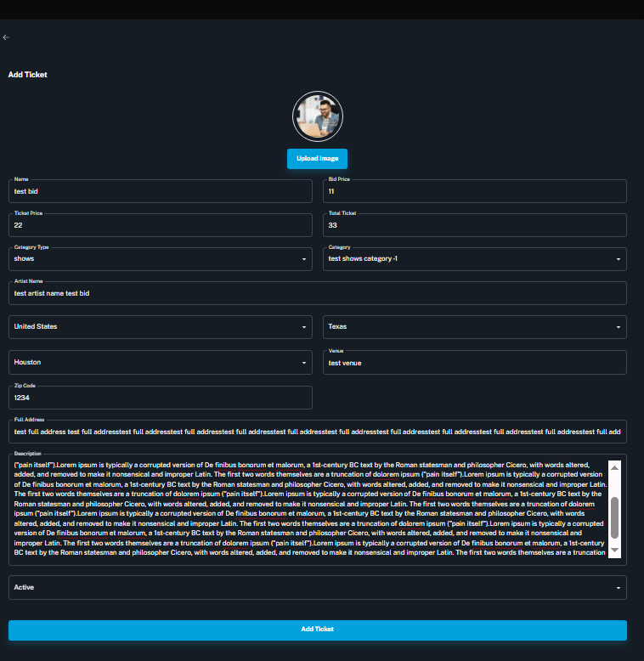
Task: Expand the Texas state dropdown
Action: [475, 327]
